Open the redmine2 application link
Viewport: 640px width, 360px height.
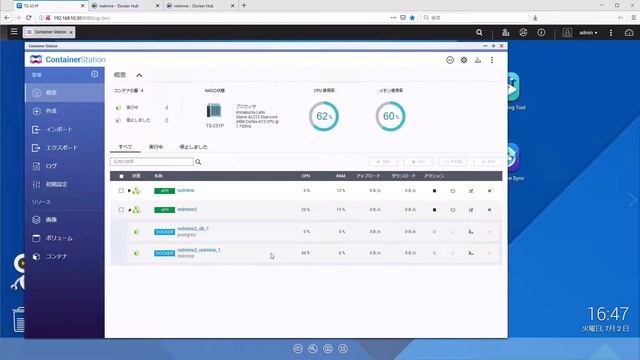[187, 210]
